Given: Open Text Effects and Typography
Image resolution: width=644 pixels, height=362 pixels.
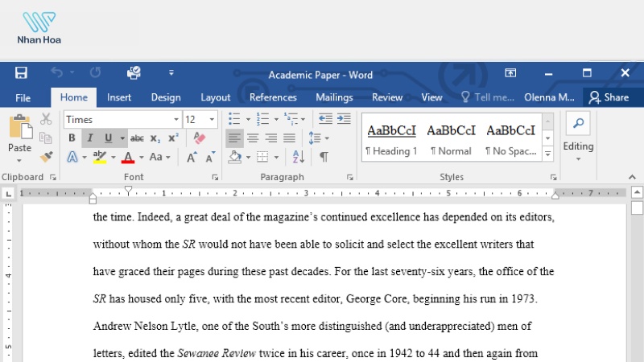Looking at the screenshot, I should (x=72, y=157).
